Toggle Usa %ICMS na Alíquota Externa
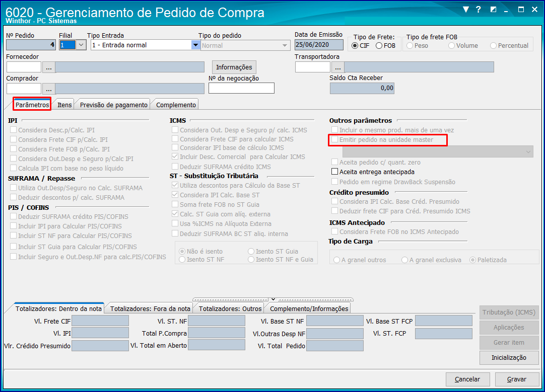This screenshot has height=392, width=545. (x=175, y=223)
